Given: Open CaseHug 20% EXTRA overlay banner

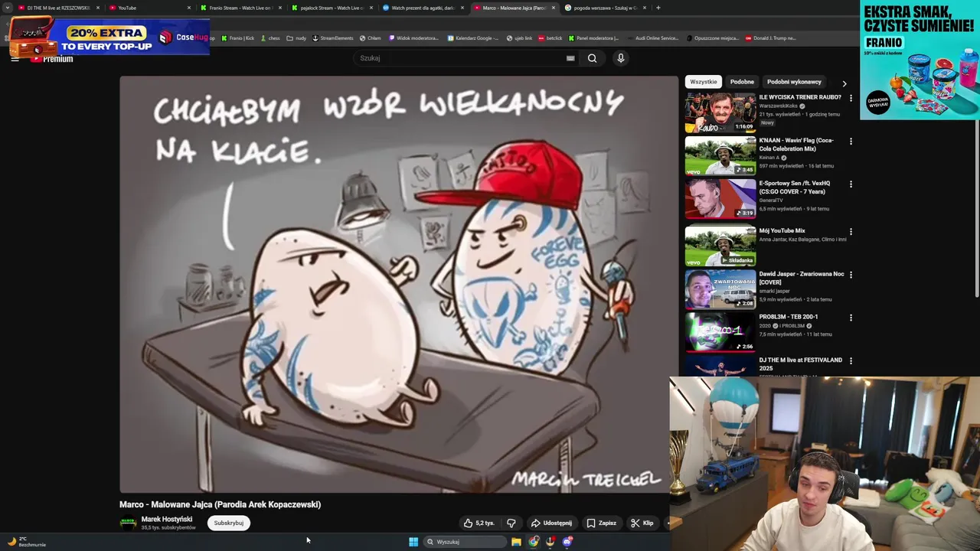Looking at the screenshot, I should pyautogui.click(x=109, y=36).
